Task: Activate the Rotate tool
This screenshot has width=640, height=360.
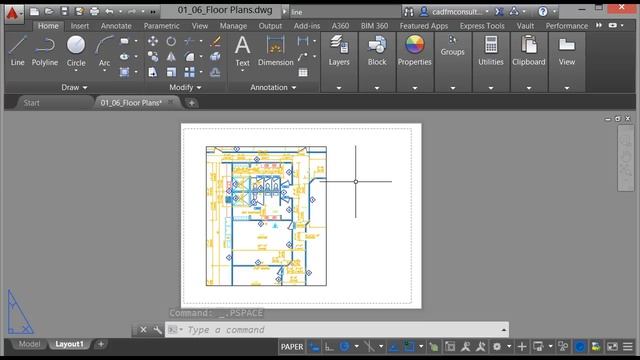Action: tap(171, 41)
